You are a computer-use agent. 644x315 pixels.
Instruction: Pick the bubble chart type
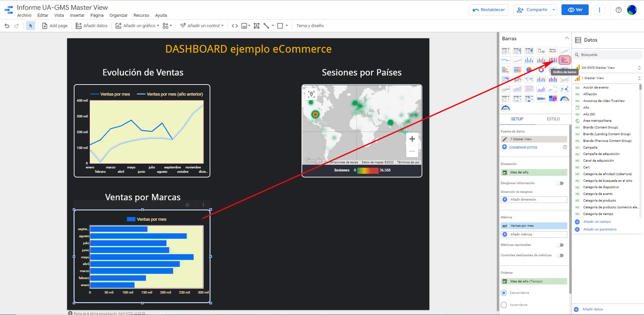point(565,89)
